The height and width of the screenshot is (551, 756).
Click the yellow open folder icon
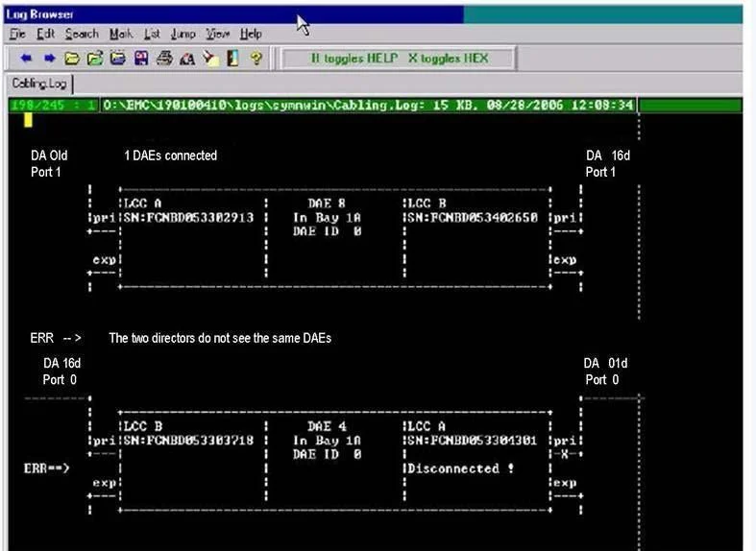[72, 59]
